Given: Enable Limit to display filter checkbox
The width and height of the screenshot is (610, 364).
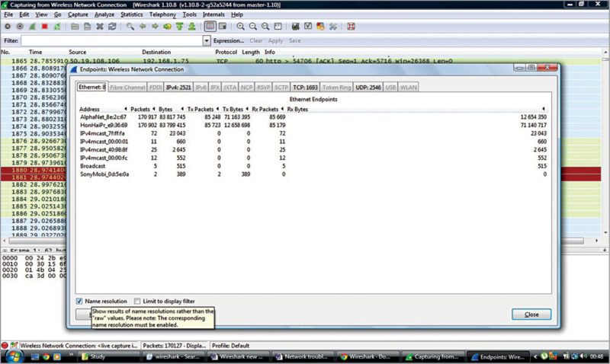Looking at the screenshot, I should tap(137, 301).
